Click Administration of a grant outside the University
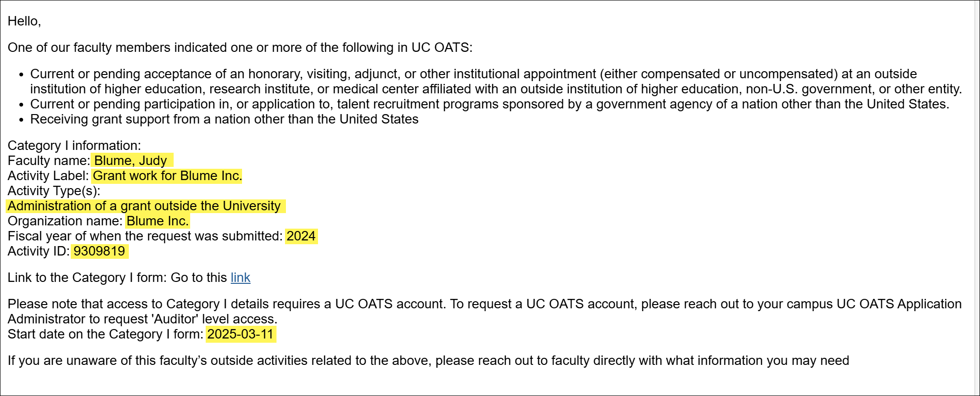Image resolution: width=980 pixels, height=396 pixels. tap(144, 206)
